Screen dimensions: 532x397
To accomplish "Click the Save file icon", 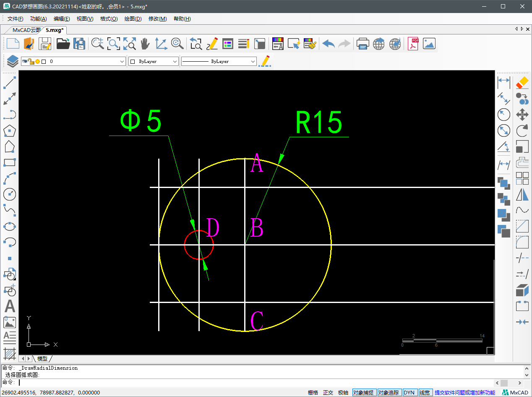I will tap(45, 44).
